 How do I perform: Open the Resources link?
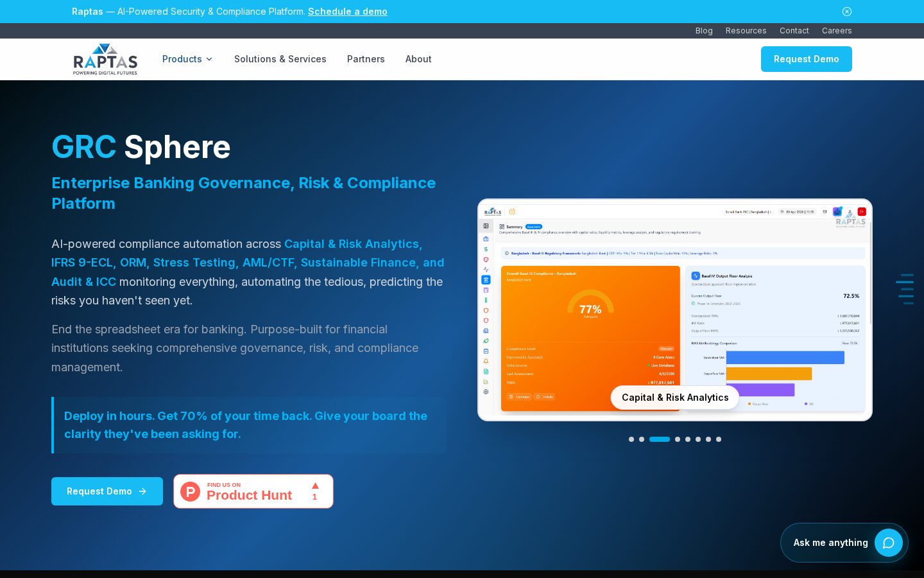click(746, 31)
